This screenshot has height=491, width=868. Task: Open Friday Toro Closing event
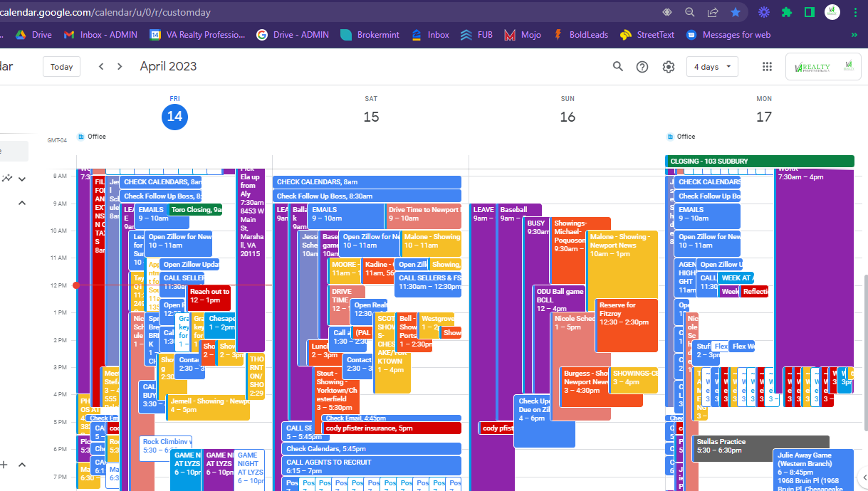coord(195,210)
